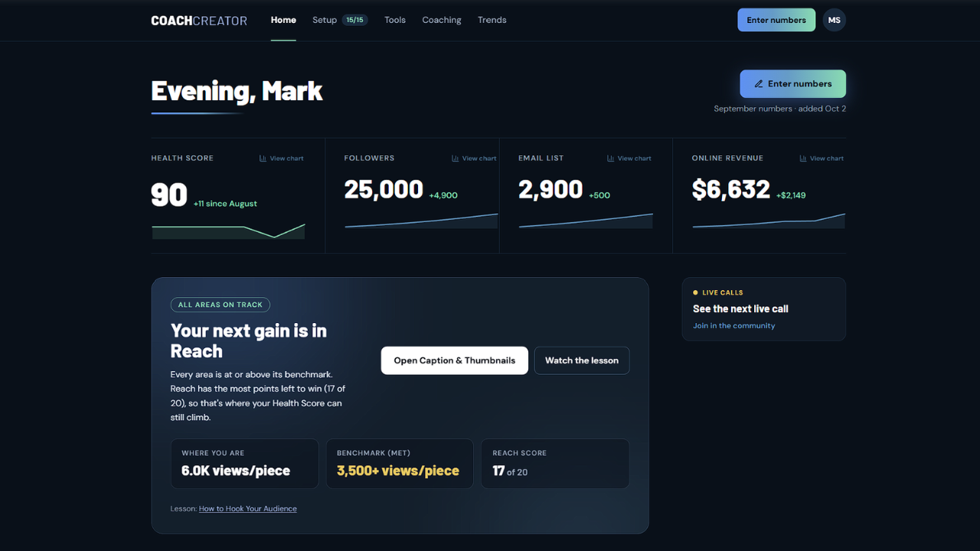Screen dimensions: 980x551
Task: Click the chart icon in Online Revenue card
Action: point(803,158)
